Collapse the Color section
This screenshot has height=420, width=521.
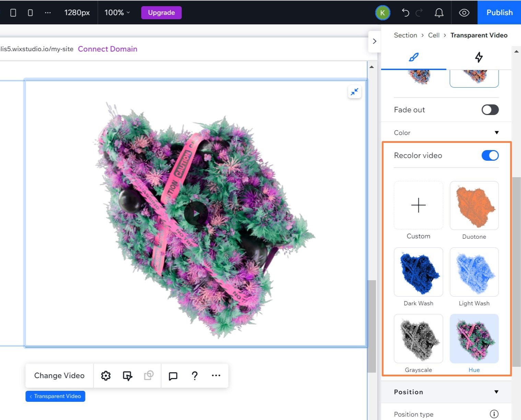coord(497,132)
